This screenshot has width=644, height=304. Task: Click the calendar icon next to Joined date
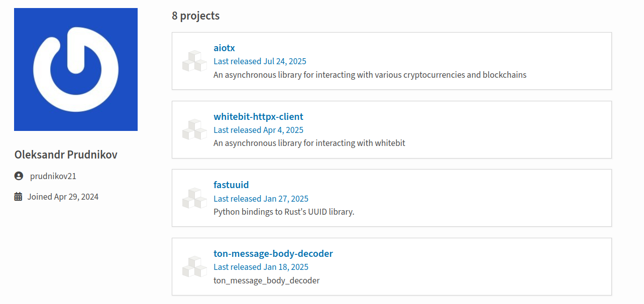(18, 197)
